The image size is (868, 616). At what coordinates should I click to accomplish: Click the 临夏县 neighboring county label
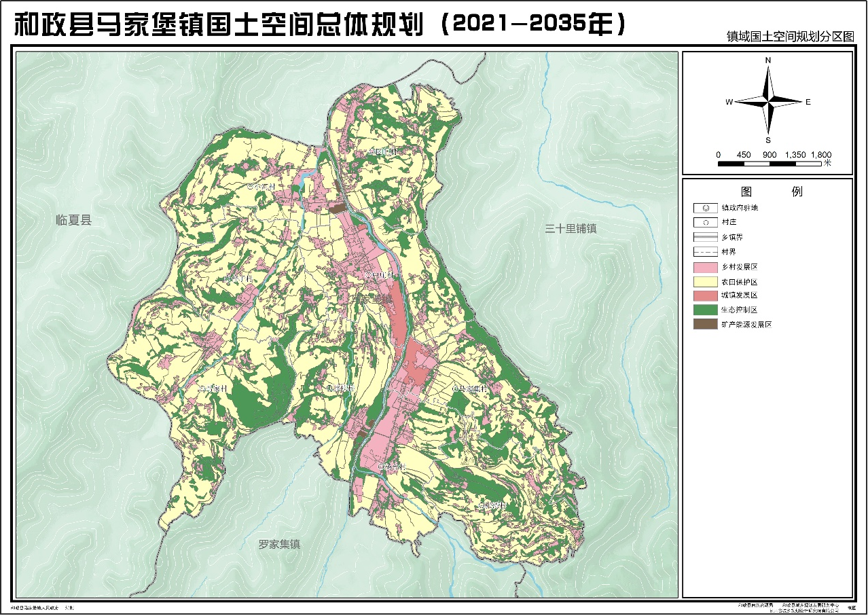coord(73,221)
